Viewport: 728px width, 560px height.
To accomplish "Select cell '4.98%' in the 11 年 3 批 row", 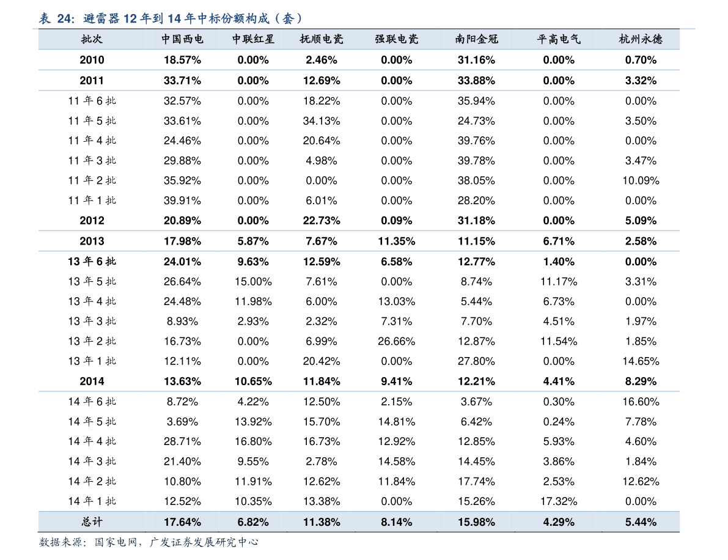I will [x=322, y=161].
